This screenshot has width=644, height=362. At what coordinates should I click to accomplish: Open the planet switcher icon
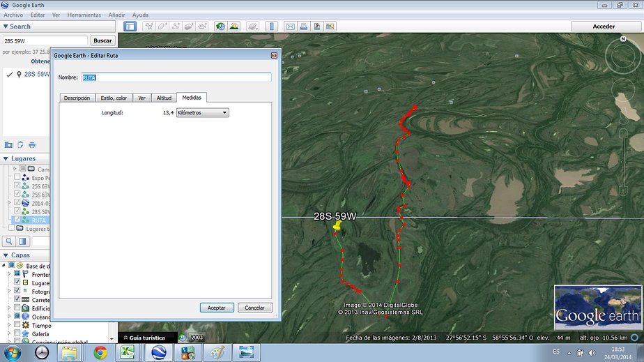pyautogui.click(x=252, y=27)
